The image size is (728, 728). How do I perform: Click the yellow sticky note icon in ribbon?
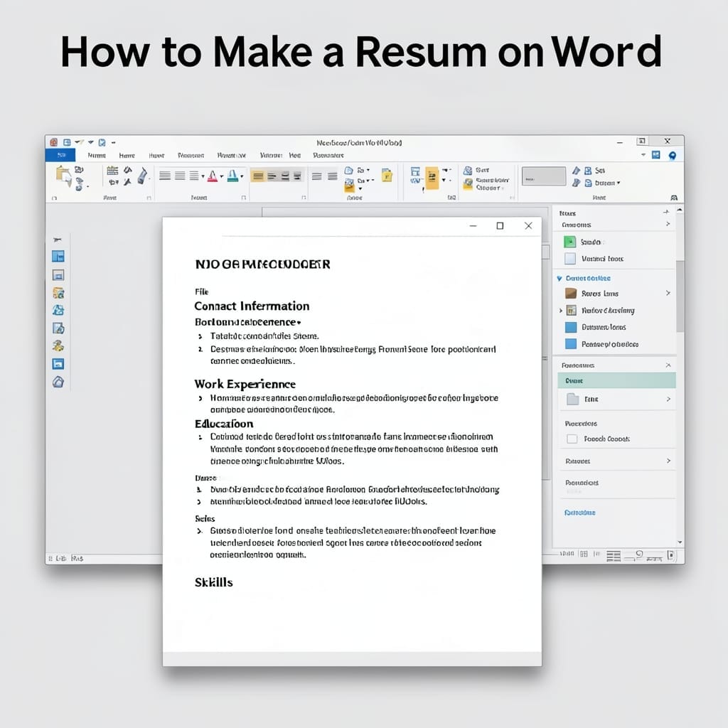click(x=387, y=175)
